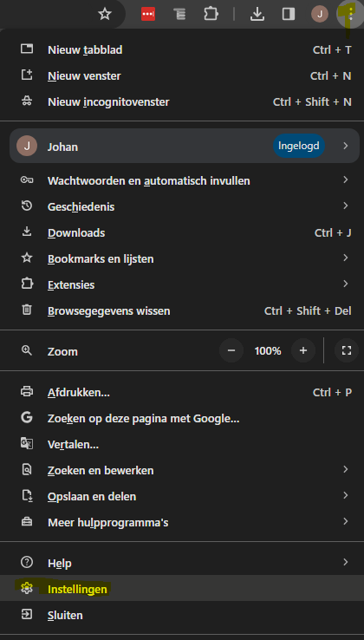The width and height of the screenshot is (364, 640).
Task: Expand the Geschiedenis submenu arrow
Action: [x=346, y=206]
